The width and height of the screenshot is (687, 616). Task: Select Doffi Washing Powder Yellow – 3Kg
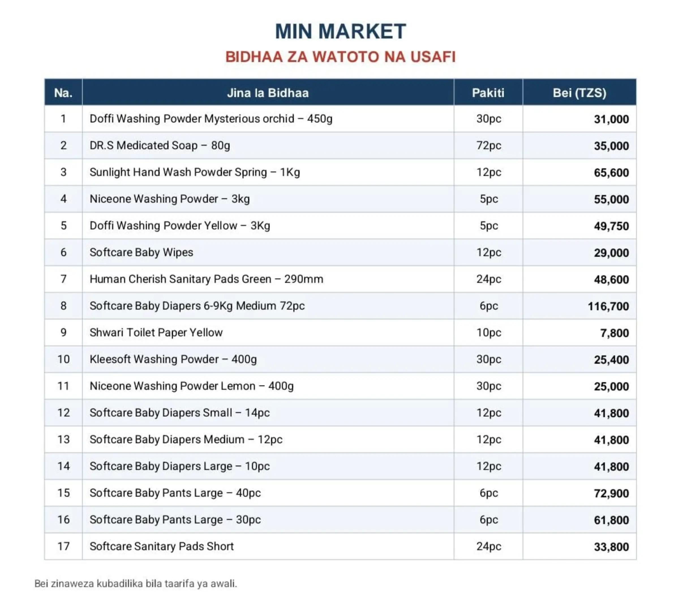coord(180,226)
